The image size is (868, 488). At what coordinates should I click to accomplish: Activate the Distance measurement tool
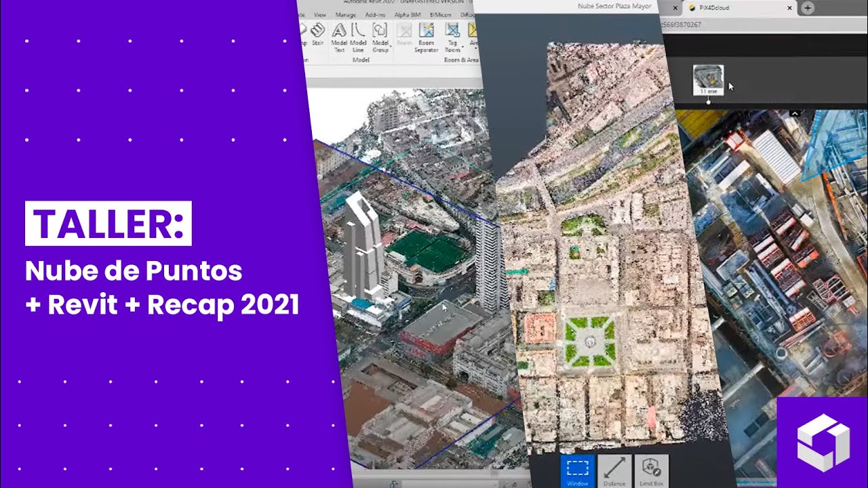614,471
